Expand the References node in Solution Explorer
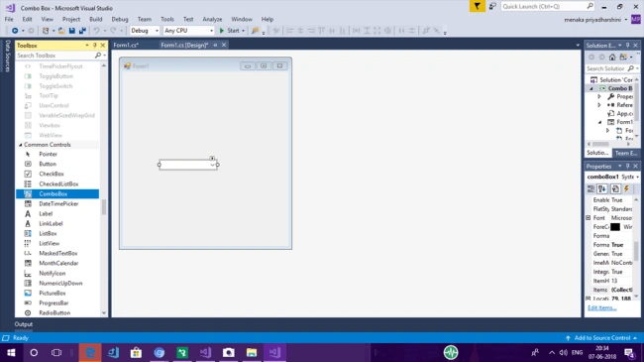The height and width of the screenshot is (362, 644). tap(599, 105)
